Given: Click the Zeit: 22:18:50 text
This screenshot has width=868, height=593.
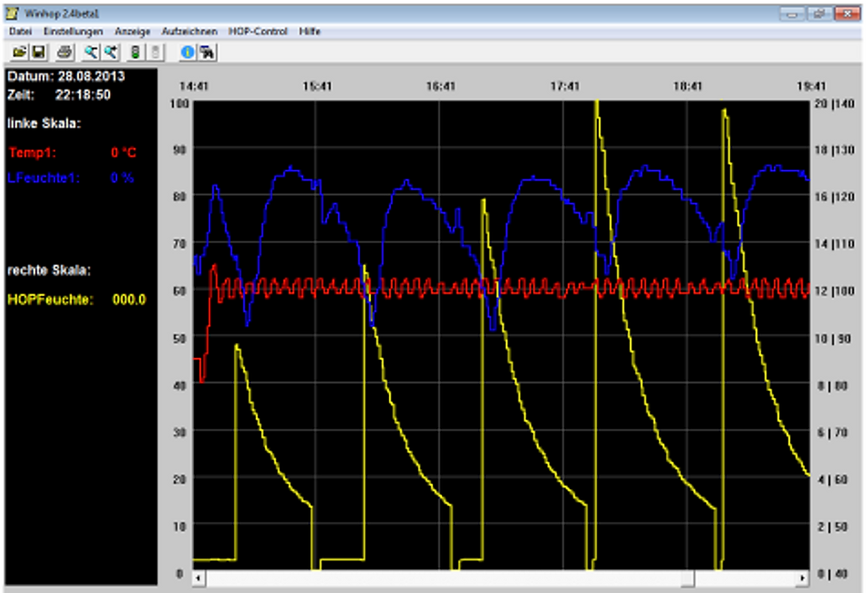Looking at the screenshot, I should pos(58,95).
